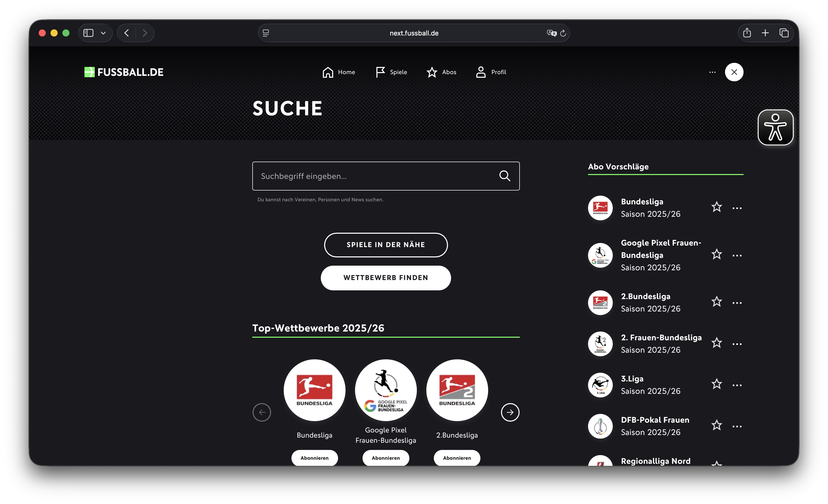The height and width of the screenshot is (504, 828).
Task: Open the header three-dots menu
Action: point(712,72)
